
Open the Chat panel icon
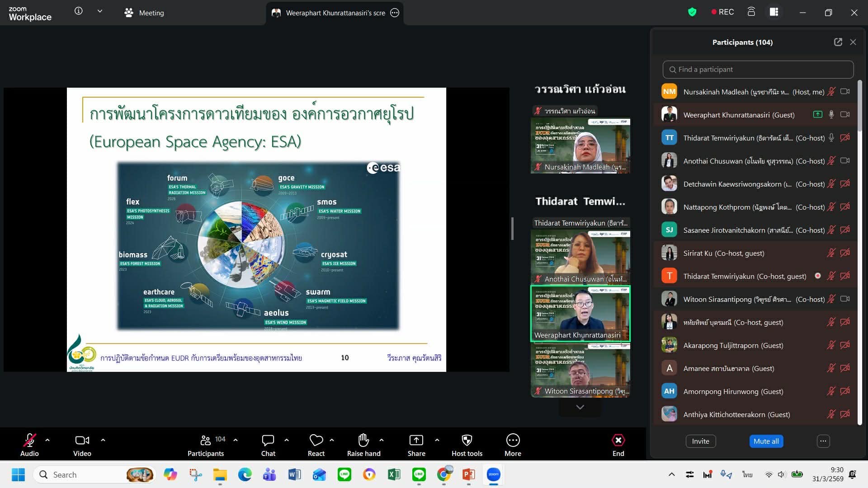click(x=268, y=440)
